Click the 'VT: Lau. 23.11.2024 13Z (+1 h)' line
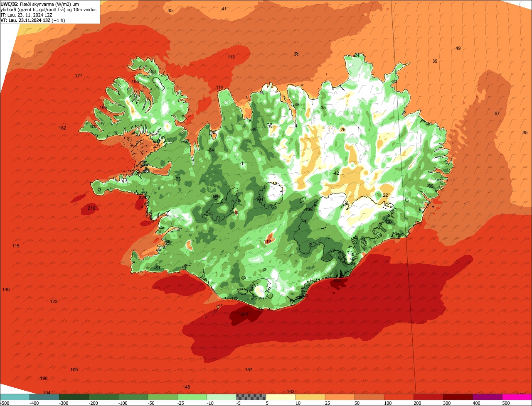The height and width of the screenshot is (406, 532). 32,20
